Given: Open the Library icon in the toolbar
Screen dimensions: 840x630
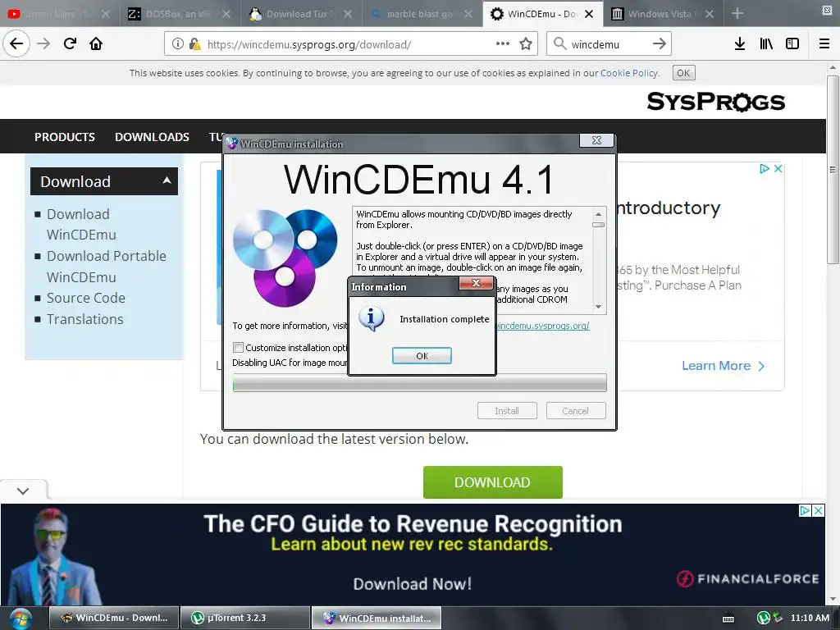Looking at the screenshot, I should pyautogui.click(x=766, y=44).
